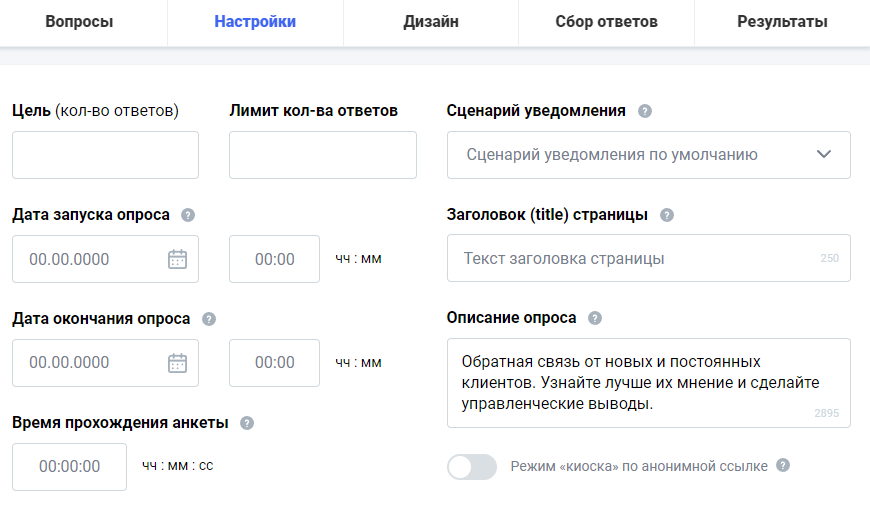Viewport: 870px width, 505px height.
Task: Click the response goal input field
Action: [105, 155]
